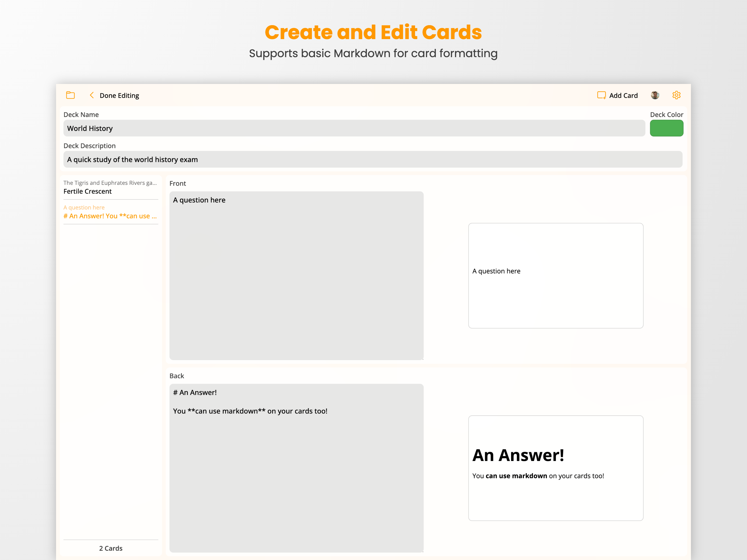
Task: Click the Done Editing button
Action: (x=119, y=96)
